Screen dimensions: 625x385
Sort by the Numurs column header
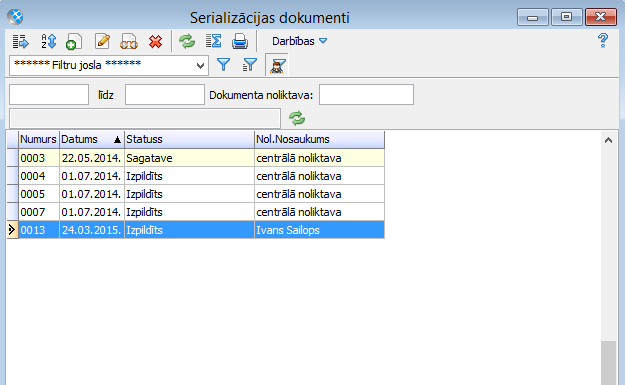[39, 139]
